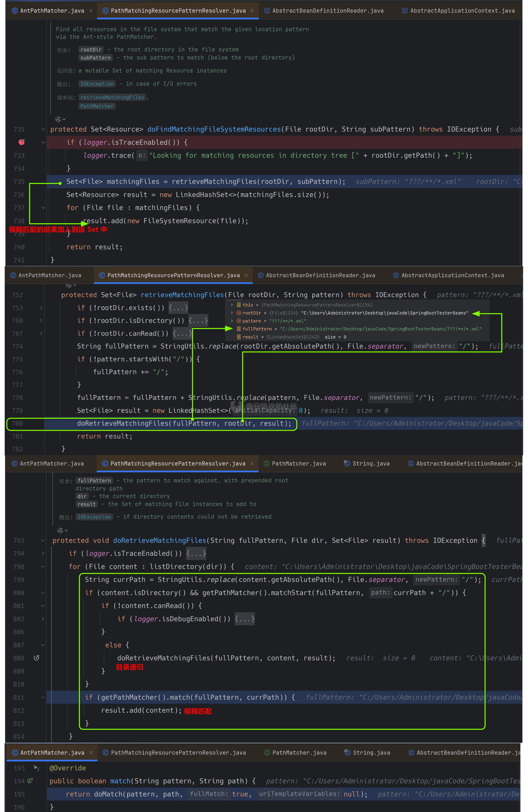528x812 pixels.
Task: Close the AntPathMatcher.java tab above line 193
Action: pyautogui.click(x=91, y=752)
